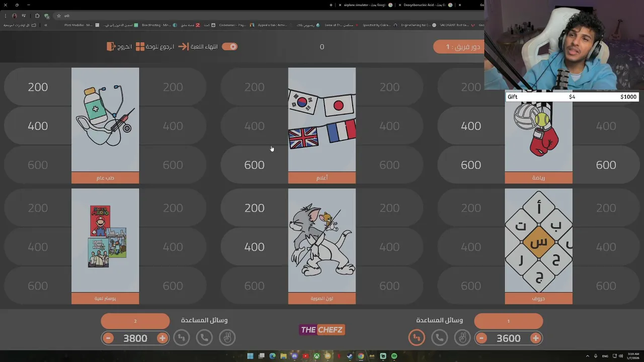Click THE CHEFZ logo at the bottom
Screen dimensions: 644x362
[322, 330]
